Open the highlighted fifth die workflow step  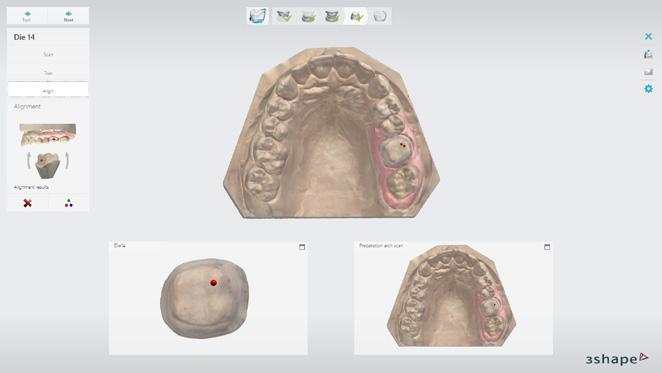click(x=356, y=16)
